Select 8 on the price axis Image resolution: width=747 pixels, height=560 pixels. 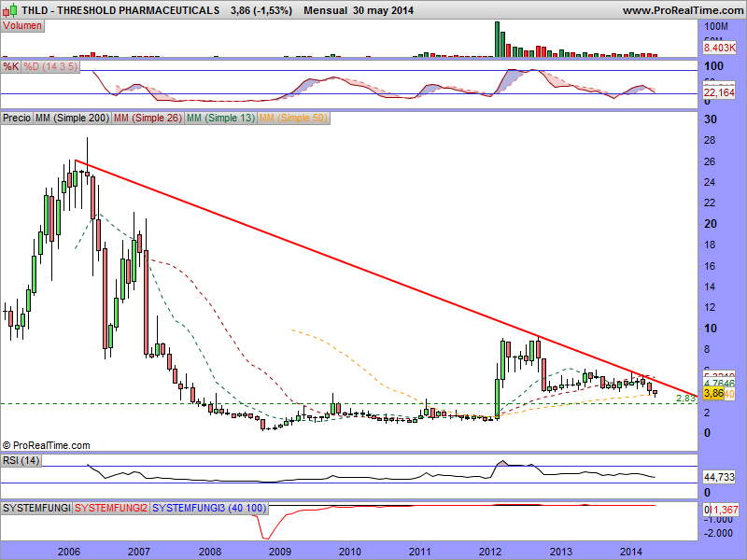click(707, 349)
